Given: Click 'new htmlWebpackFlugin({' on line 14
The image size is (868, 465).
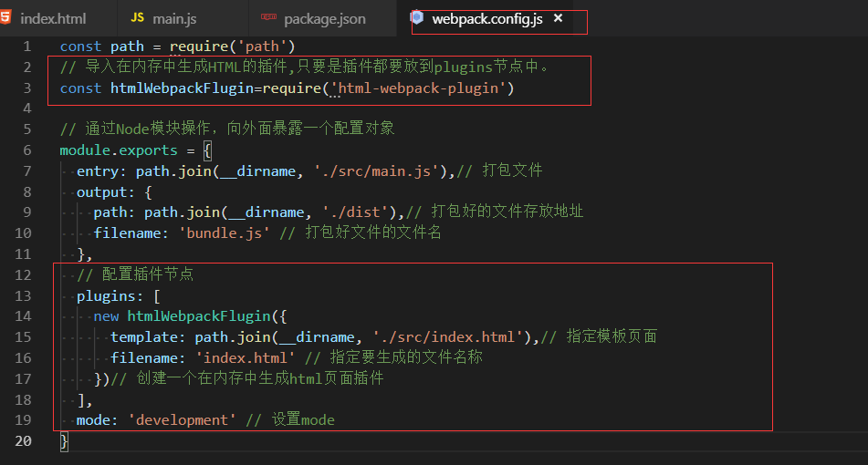Looking at the screenshot, I should (x=190, y=316).
